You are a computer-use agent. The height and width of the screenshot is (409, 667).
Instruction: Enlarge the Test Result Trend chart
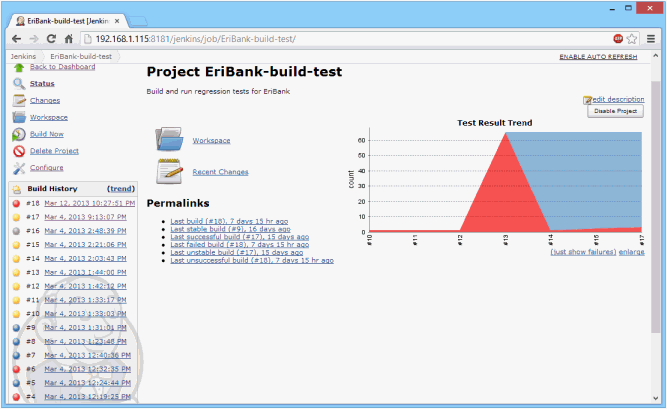(x=632, y=253)
